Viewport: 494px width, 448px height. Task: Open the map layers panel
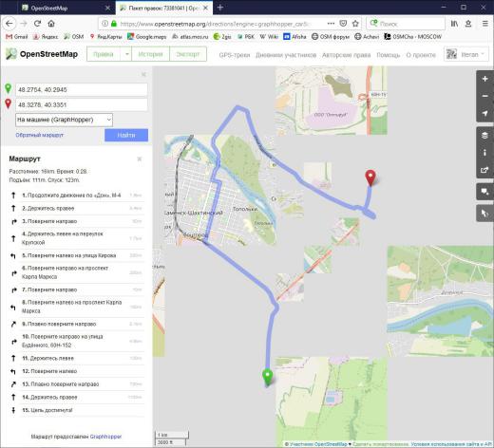click(484, 136)
